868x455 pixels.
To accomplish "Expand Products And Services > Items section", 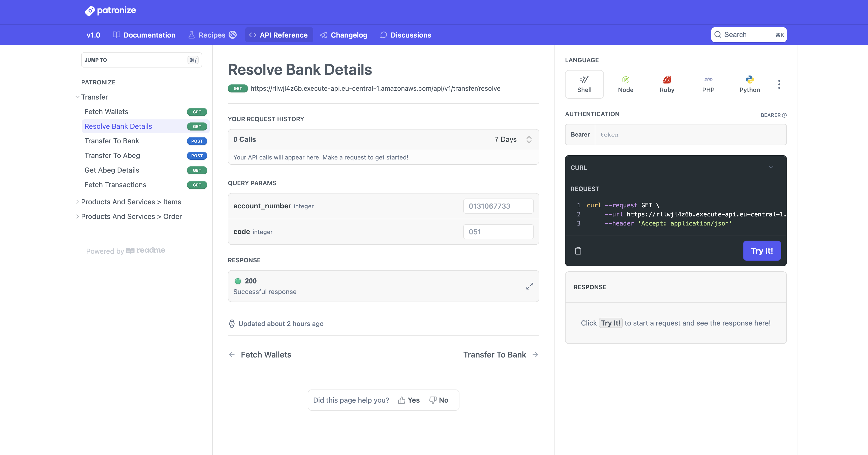I will coord(78,202).
